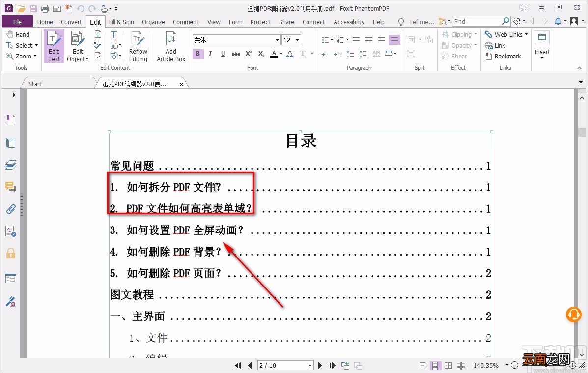Click the Link button

coord(495,45)
